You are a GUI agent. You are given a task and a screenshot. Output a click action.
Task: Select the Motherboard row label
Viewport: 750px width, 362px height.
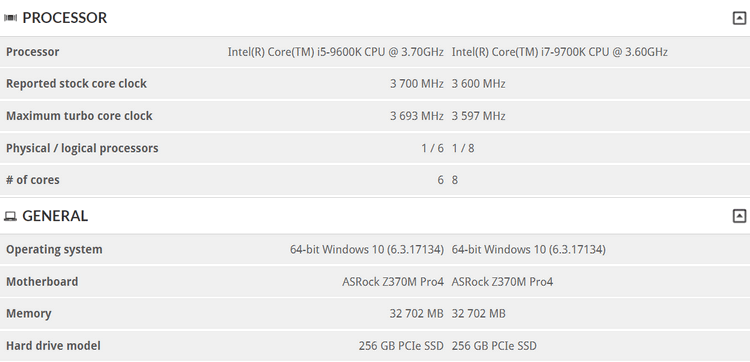42,282
